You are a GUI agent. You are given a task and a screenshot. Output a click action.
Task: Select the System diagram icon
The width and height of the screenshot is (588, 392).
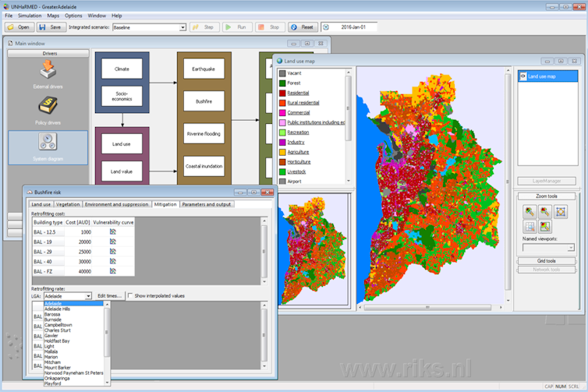[x=48, y=142]
